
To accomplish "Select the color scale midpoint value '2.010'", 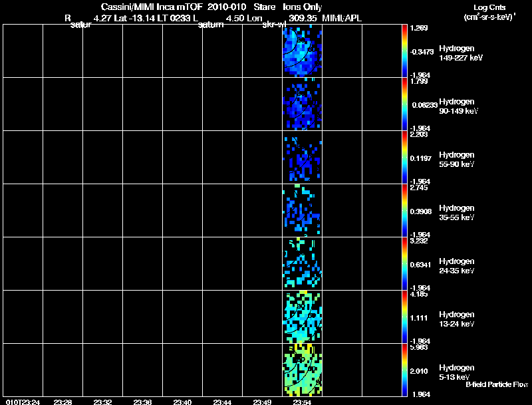I will pos(419,372).
